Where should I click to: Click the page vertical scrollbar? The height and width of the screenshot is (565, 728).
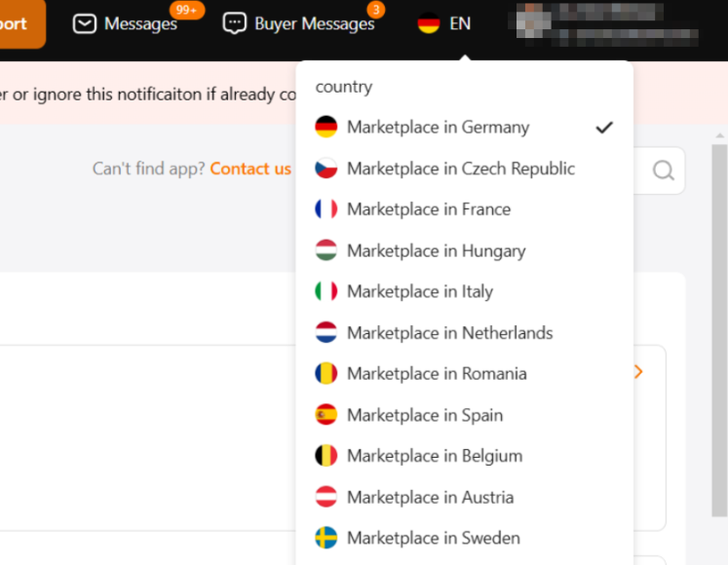click(719, 331)
